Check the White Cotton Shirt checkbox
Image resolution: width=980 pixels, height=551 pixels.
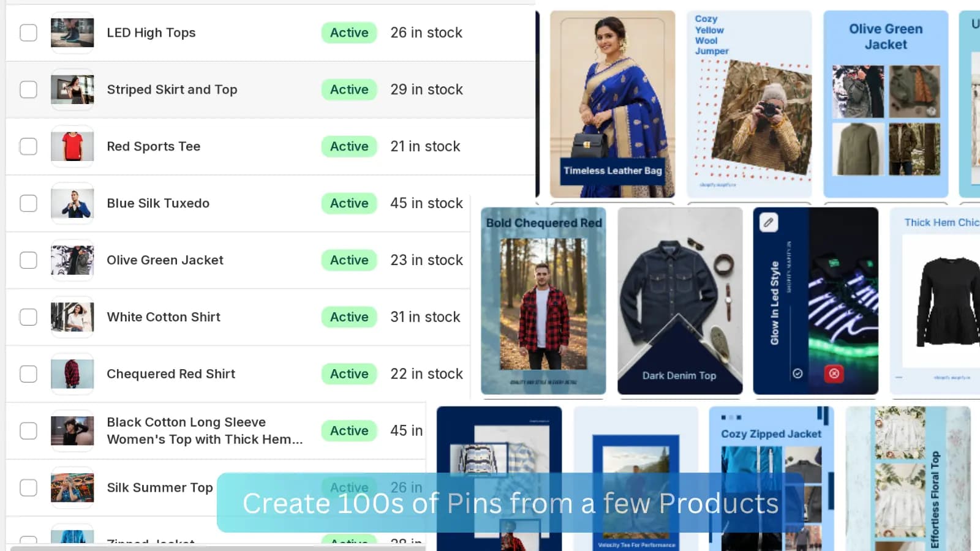click(28, 317)
